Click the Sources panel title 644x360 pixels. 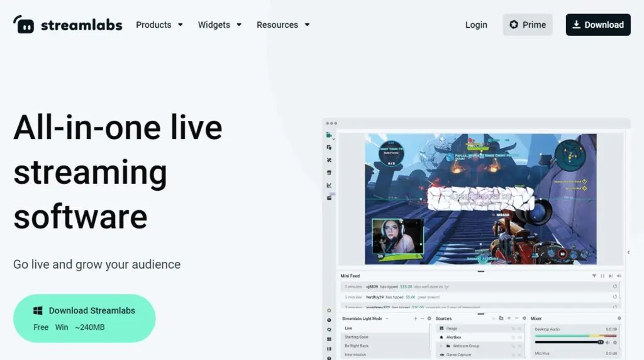(443, 318)
